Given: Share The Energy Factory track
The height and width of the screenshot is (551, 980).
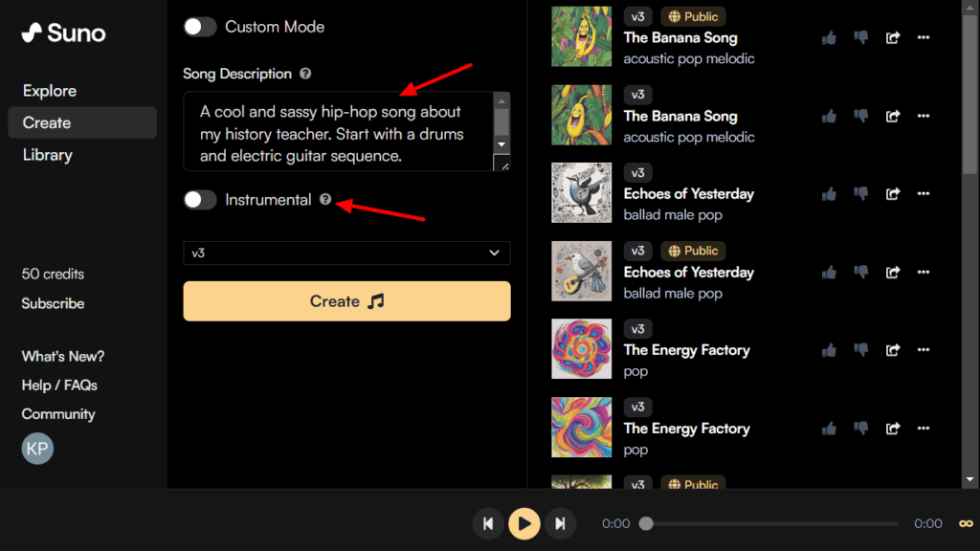Looking at the screenshot, I should [892, 350].
